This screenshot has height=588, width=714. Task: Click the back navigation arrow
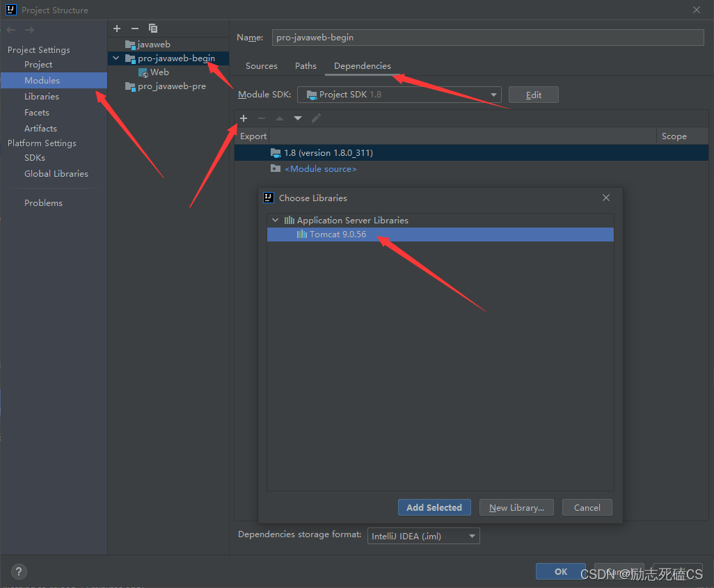point(11,30)
